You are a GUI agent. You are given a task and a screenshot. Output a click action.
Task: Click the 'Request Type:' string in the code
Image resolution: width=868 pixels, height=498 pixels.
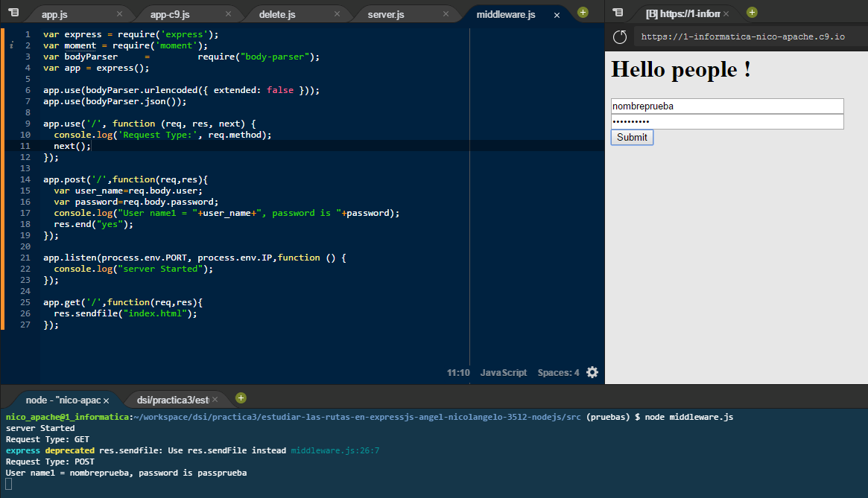158,135
